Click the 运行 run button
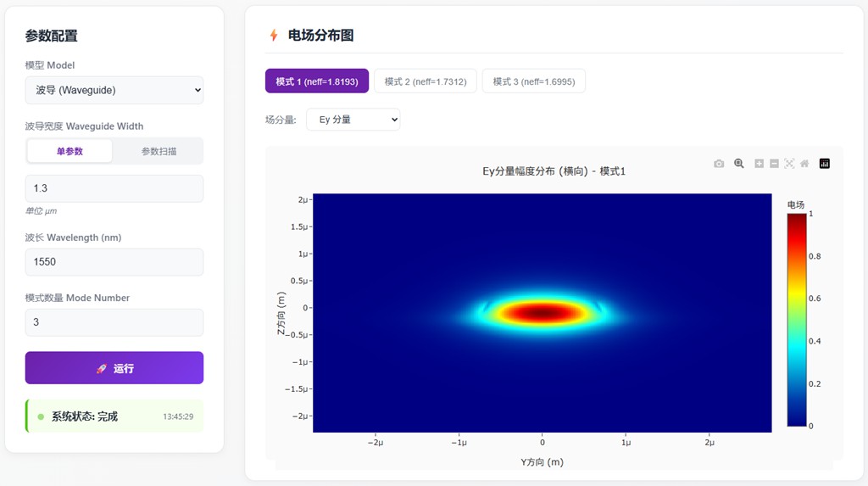868x486 pixels. click(114, 368)
